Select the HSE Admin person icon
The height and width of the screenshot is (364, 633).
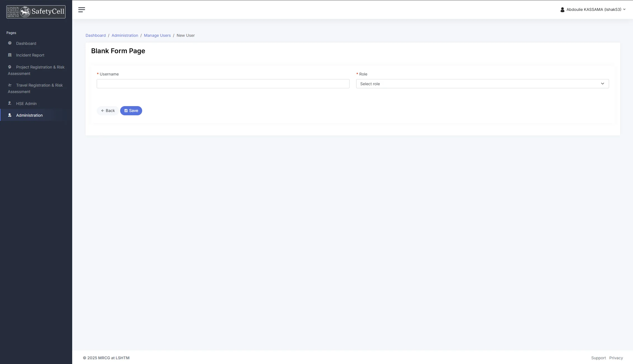[x=9, y=103]
